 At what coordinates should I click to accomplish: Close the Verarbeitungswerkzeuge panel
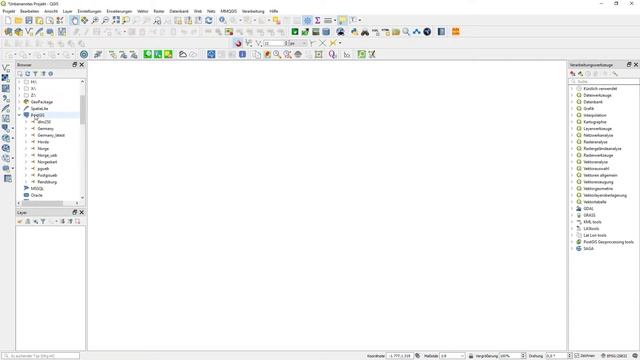point(636,65)
